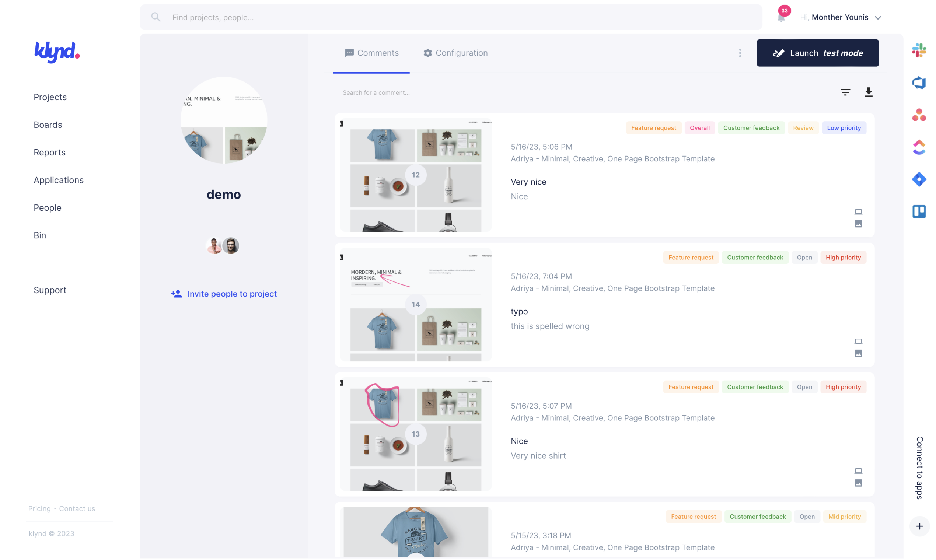This screenshot has height=560, width=936.
Task: Click Open status tag on 'typo' comment
Action: [804, 257]
